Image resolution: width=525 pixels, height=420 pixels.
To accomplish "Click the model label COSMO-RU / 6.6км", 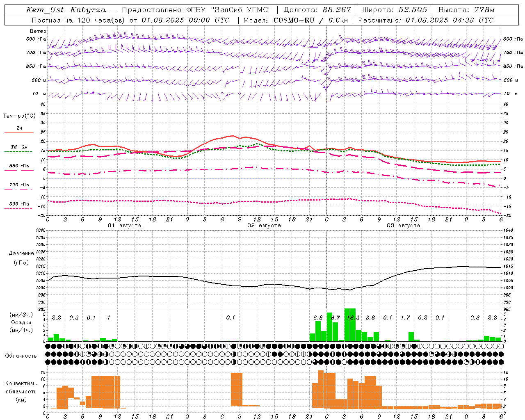I will 310,20.
